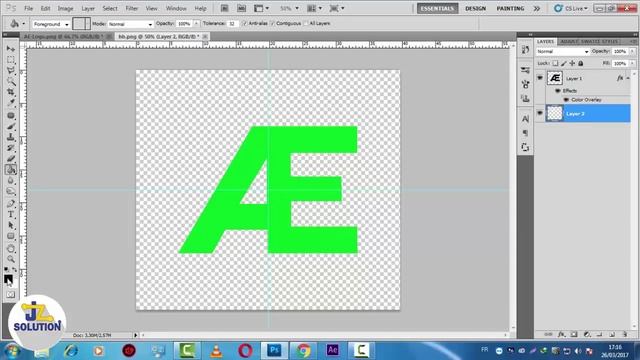Open the options bar Opacity slider arrow
The height and width of the screenshot is (360, 640).
196,24
